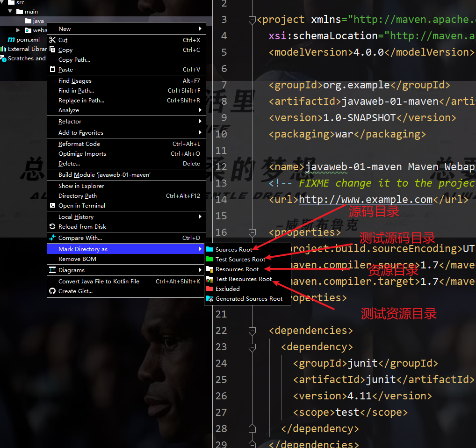Open the Analyze submenu

pyautogui.click(x=127, y=110)
